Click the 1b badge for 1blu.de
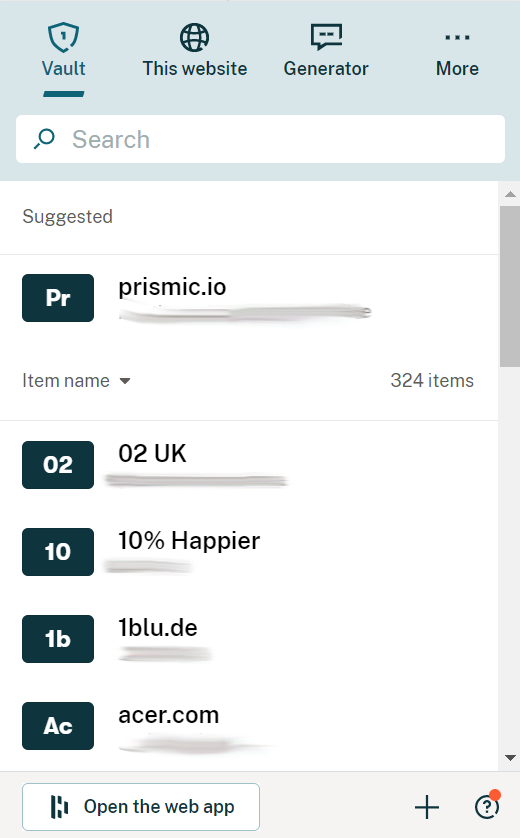The height and width of the screenshot is (838, 520). coord(58,639)
